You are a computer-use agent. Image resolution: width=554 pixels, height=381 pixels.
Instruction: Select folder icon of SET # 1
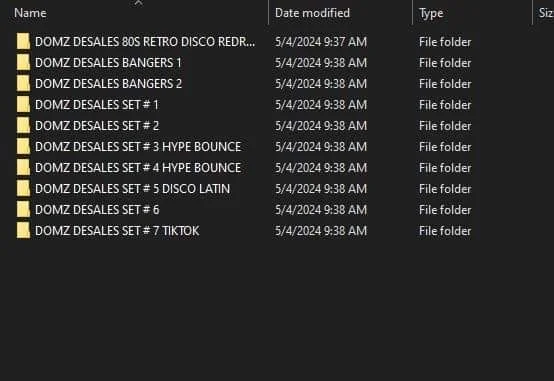pyautogui.click(x=23, y=105)
